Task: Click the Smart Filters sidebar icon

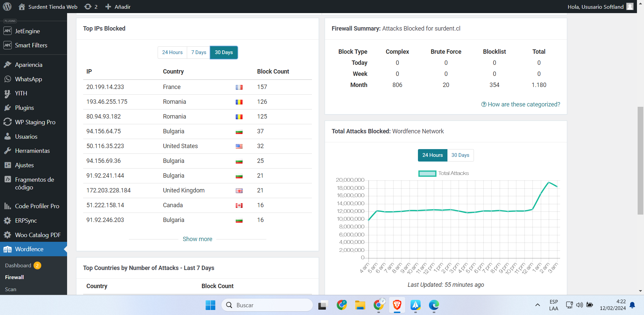Action: point(7,45)
